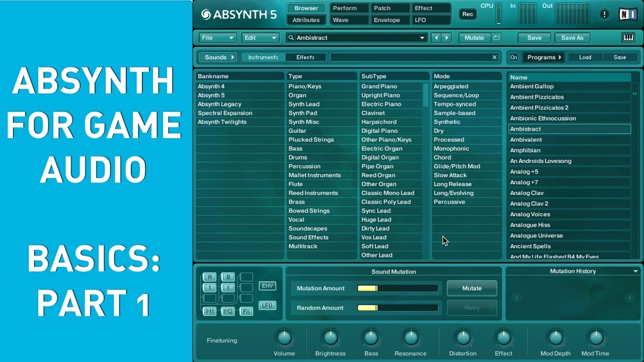
Task: Go to the next preset with right arrow
Action: click(446, 38)
